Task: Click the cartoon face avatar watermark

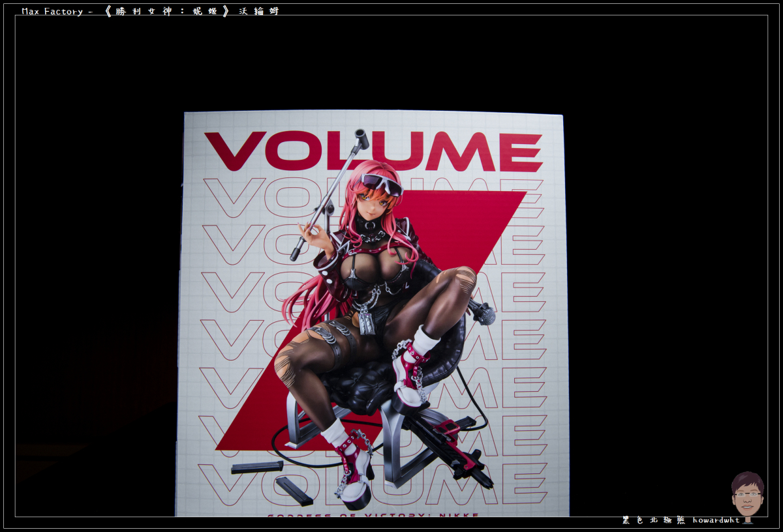Action: click(747, 495)
